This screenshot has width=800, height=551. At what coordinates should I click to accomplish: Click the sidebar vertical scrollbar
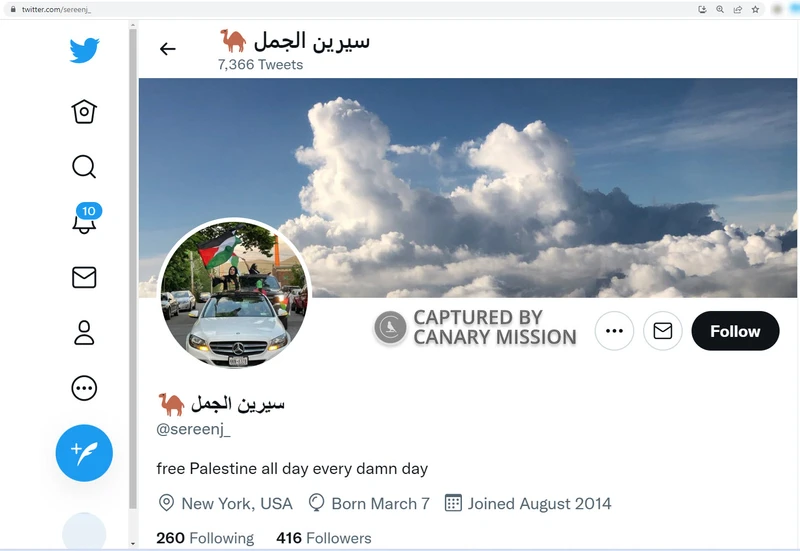pos(133,269)
